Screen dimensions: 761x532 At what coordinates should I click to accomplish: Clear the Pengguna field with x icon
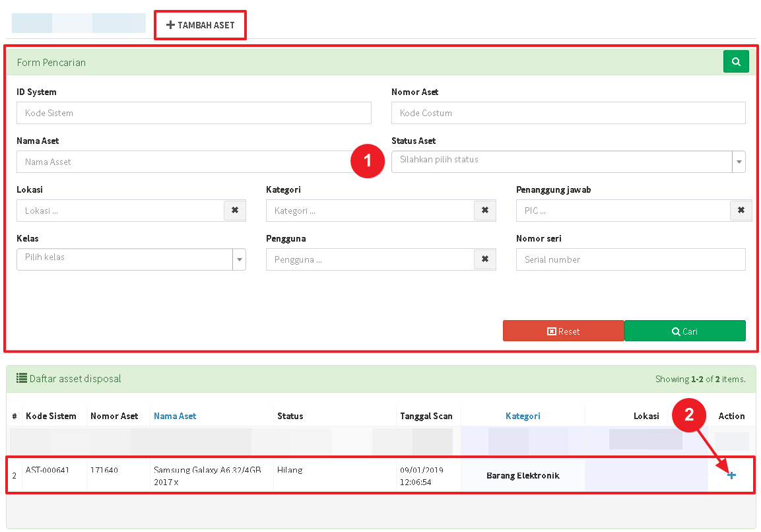(484, 259)
